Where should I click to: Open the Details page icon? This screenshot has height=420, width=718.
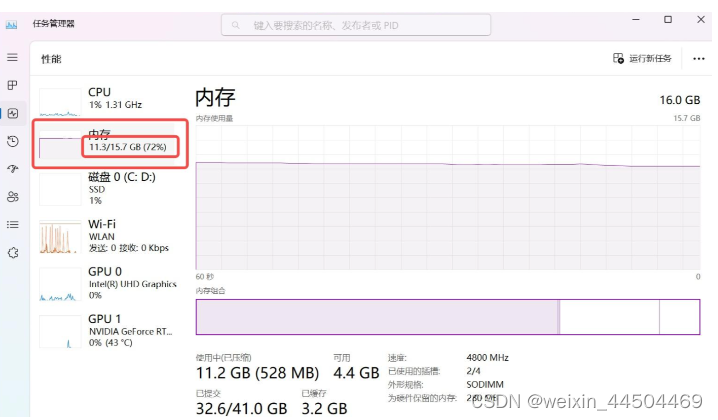point(12,225)
